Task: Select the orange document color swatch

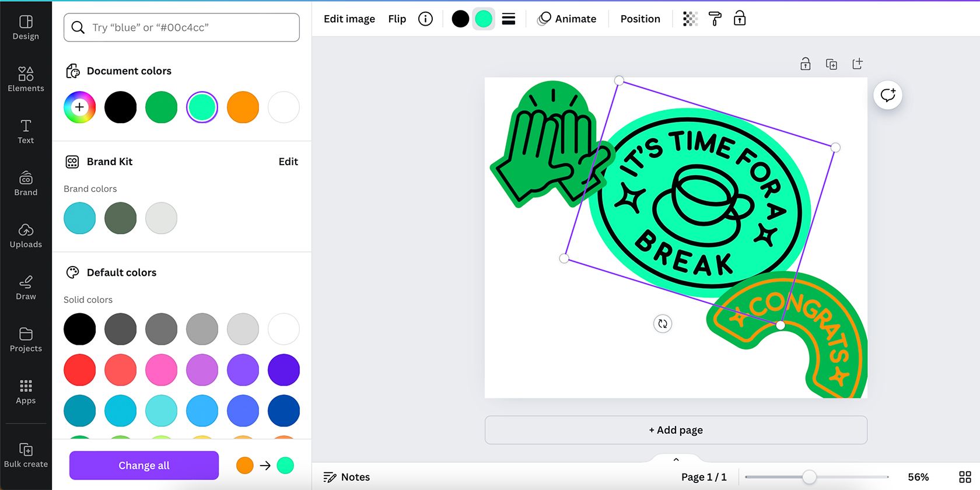Action: (243, 107)
